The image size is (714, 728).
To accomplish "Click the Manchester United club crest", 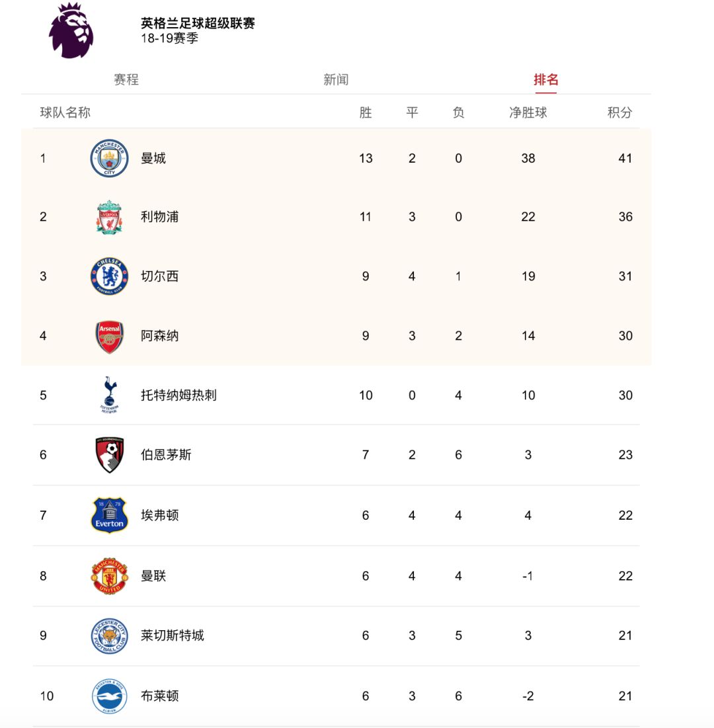I will [x=109, y=576].
